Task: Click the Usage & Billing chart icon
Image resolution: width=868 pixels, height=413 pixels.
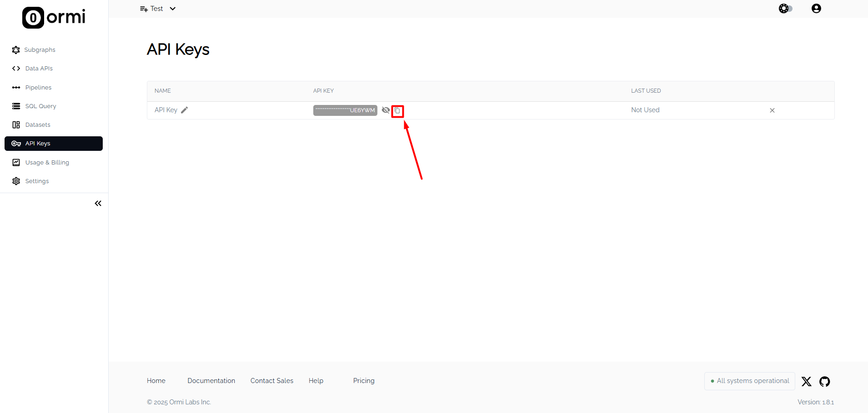Action: click(16, 162)
